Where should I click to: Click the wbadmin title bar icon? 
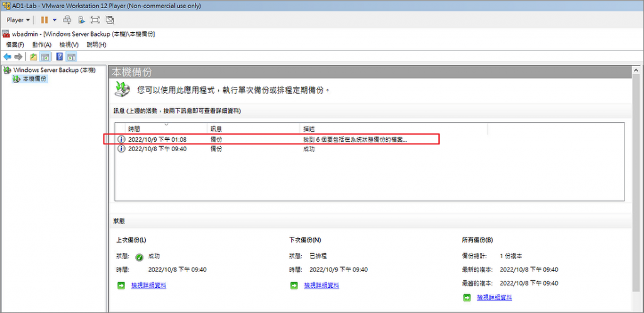pyautogui.click(x=6, y=34)
